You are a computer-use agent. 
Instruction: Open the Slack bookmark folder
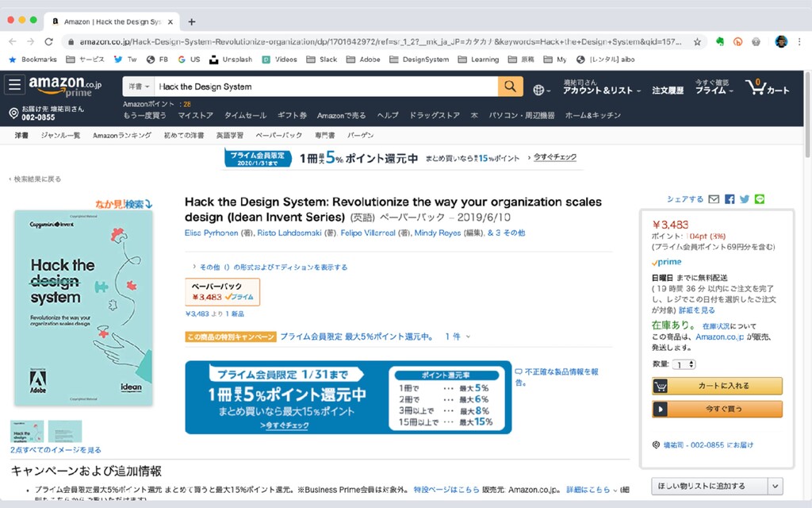click(322, 60)
